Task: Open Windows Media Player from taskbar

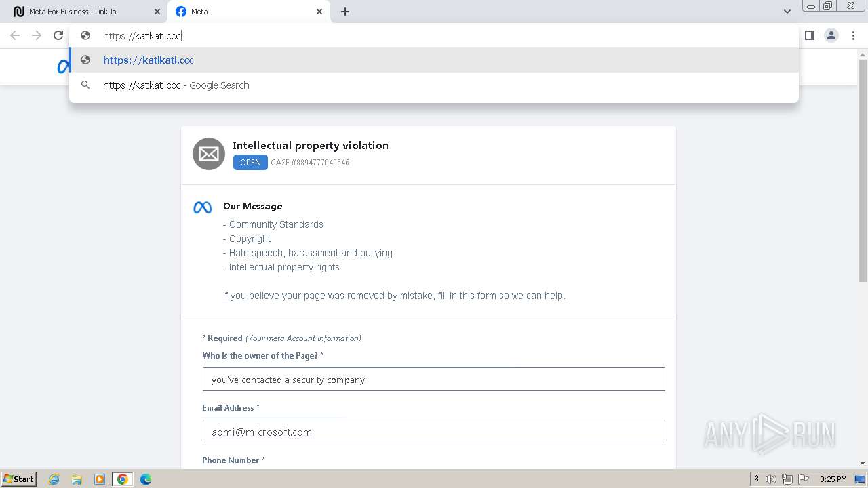Action: tap(100, 479)
